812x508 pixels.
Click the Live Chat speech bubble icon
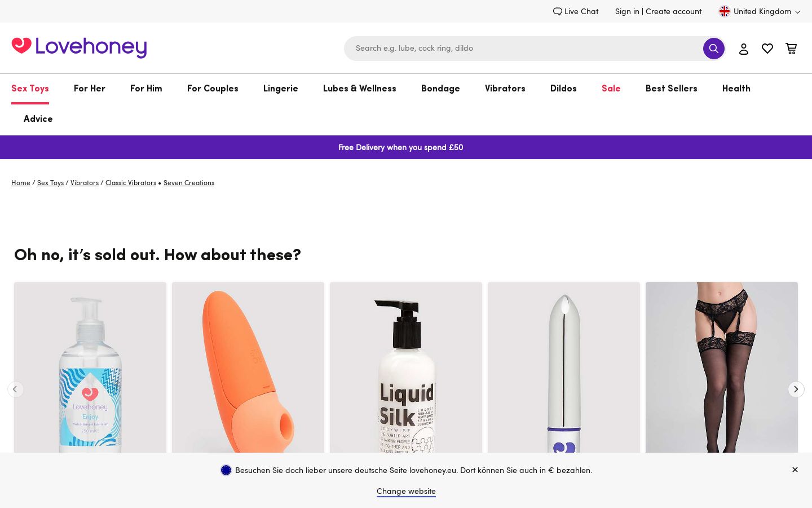pos(557,11)
